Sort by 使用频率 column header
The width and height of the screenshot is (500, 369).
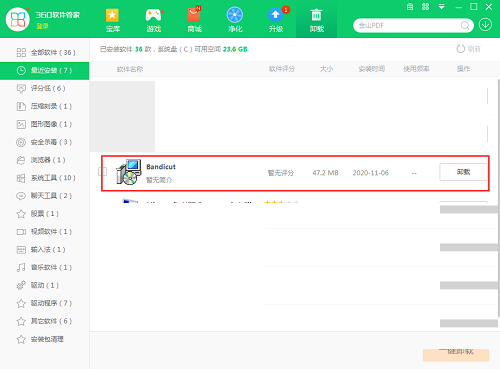tap(416, 69)
